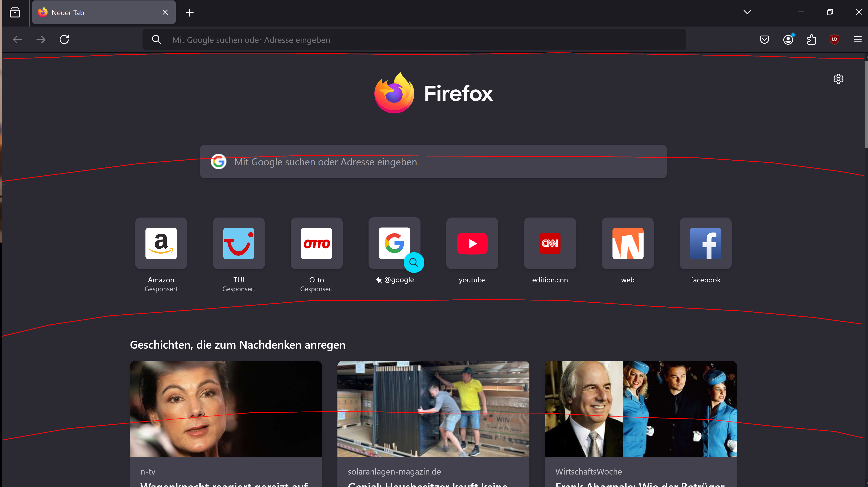Screen dimensions: 868x487
Task: Open the Pocket save icon
Action: click(764, 40)
